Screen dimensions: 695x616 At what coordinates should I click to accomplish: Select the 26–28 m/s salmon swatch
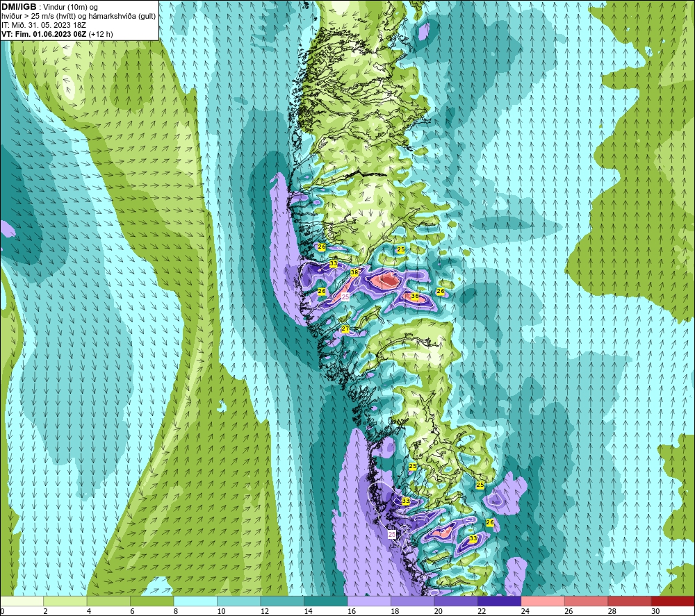587,601
